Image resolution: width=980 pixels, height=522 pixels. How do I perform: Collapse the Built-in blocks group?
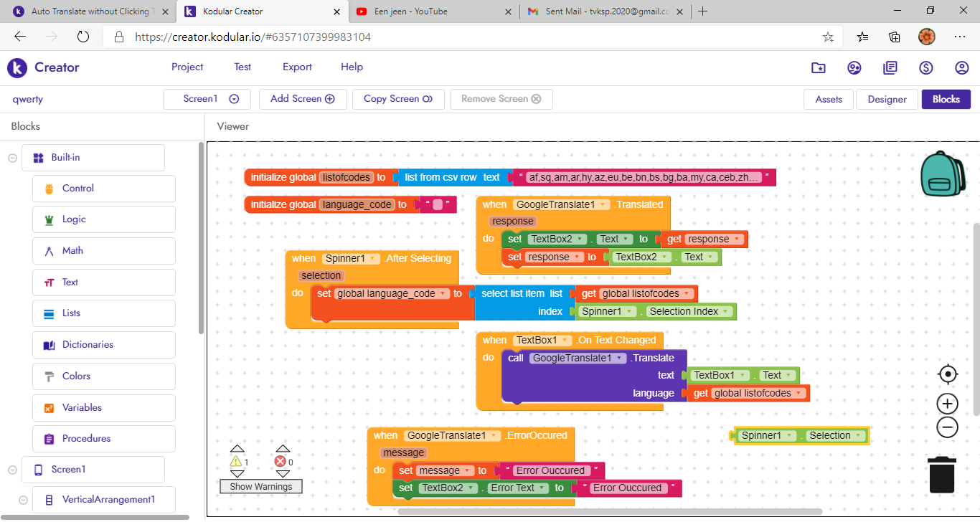12,158
